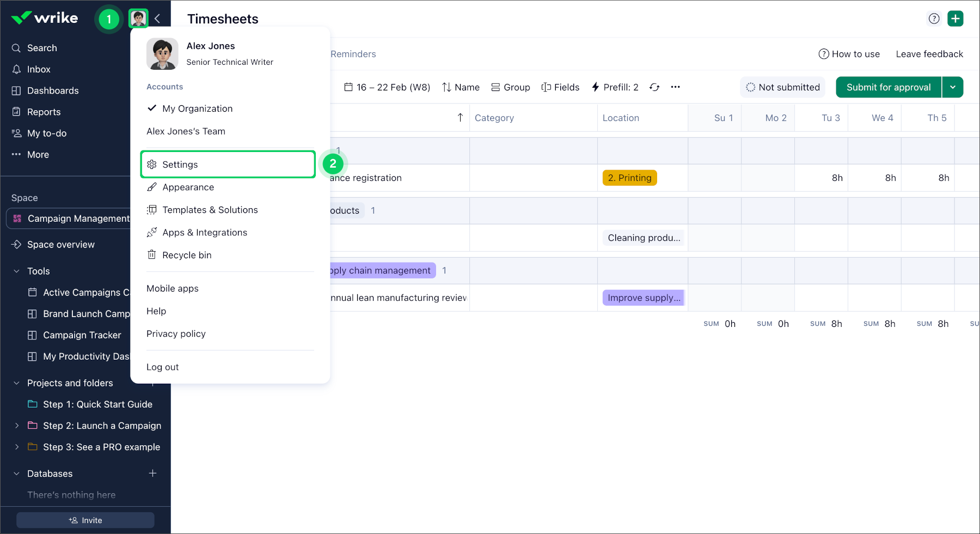Screen dimensions: 980x534
Task: Open the 16 – 22 Feb week date picker
Action: coord(387,87)
